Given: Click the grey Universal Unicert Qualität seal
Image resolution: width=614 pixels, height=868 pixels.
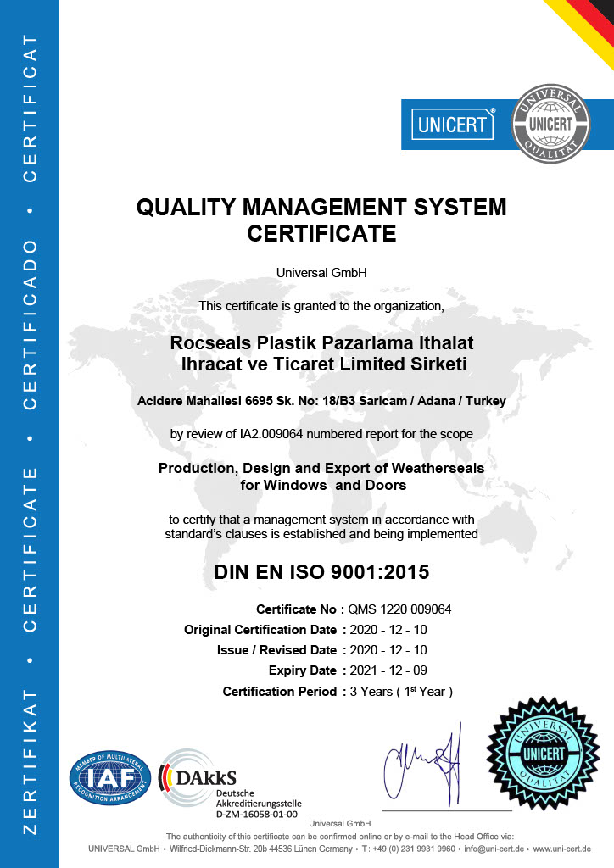Looking at the screenshot, I should 550,124.
